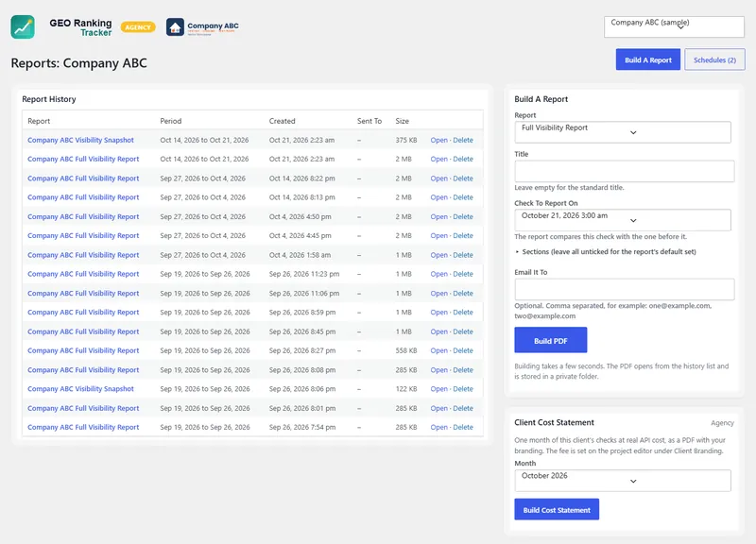Click Open in the Sep 26 11:06 pm row
Screen dimensions: 756x544
(438, 294)
